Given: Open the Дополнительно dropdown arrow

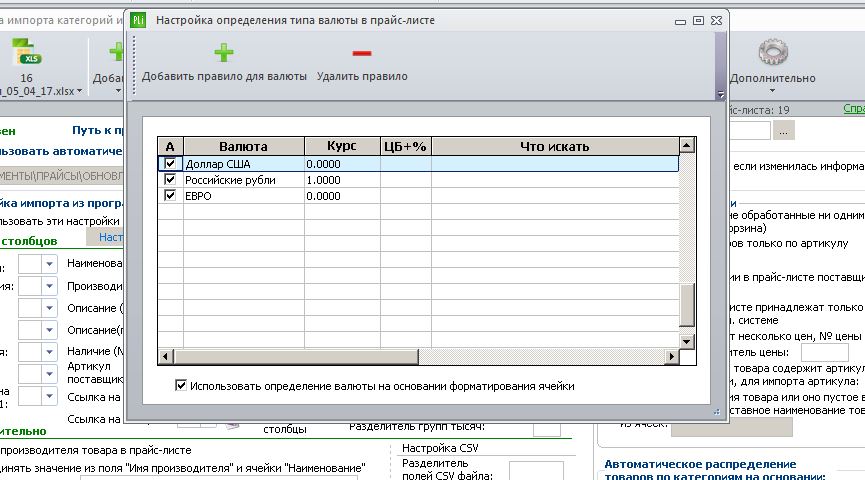Looking at the screenshot, I should pyautogui.click(x=772, y=90).
